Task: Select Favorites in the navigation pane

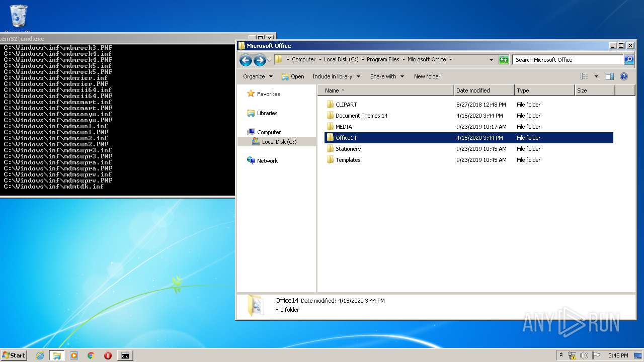Action: tap(268, 94)
